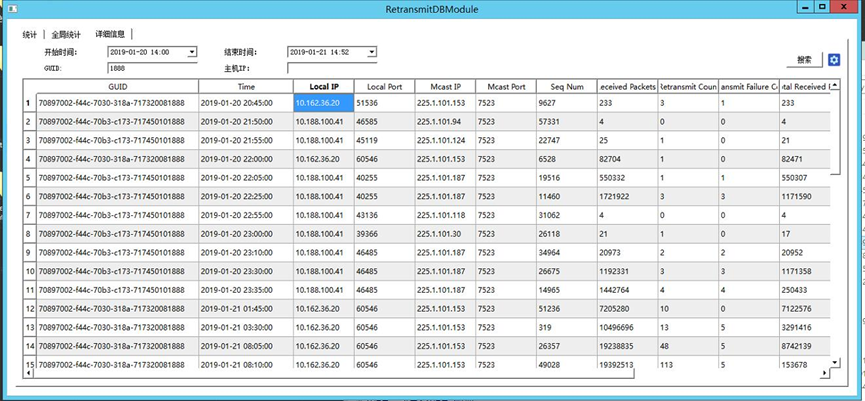Focus the GUID input field containing 1888
The height and width of the screenshot is (401, 865).
coord(152,68)
